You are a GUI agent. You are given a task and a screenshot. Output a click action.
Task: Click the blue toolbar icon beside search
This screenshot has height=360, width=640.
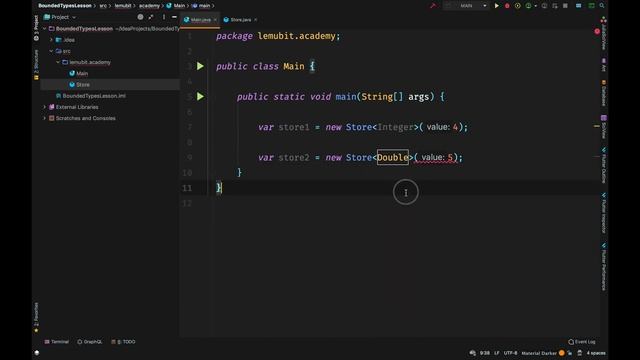tap(578, 6)
